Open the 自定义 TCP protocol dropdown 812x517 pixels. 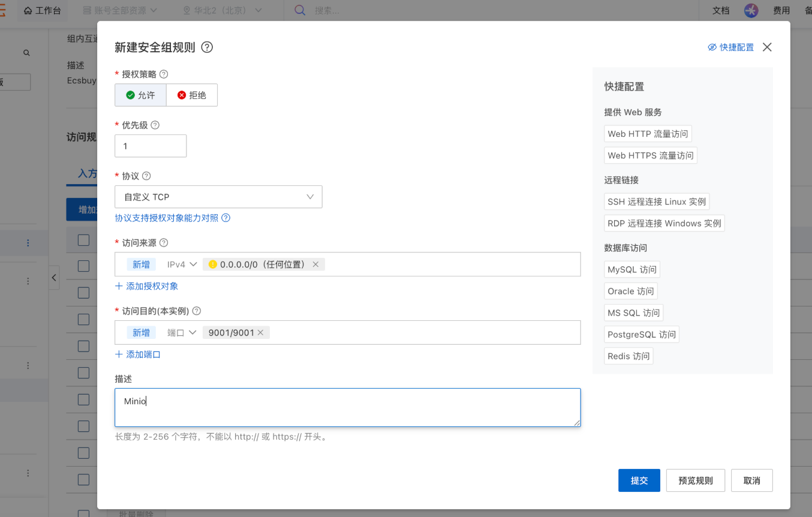218,197
